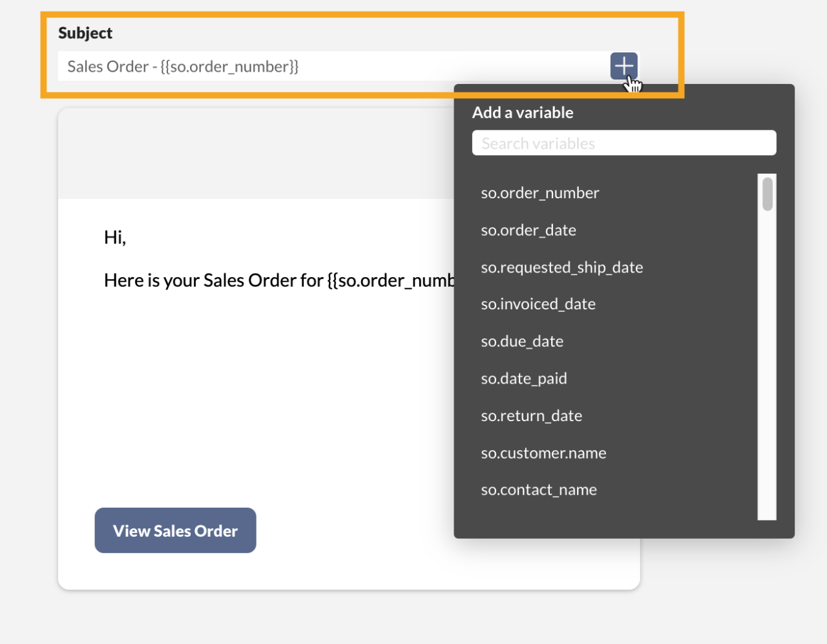Choose the so.requested_ship_date variable

[561, 267]
